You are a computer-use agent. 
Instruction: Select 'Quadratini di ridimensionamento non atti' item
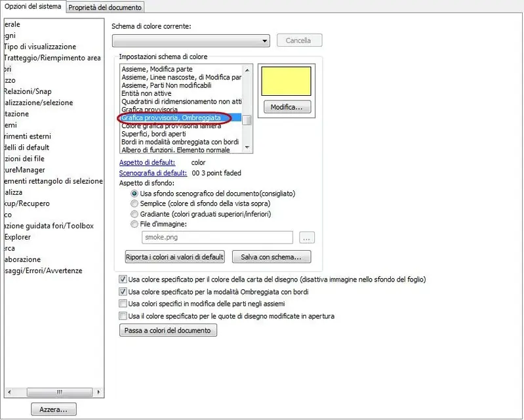(x=181, y=101)
